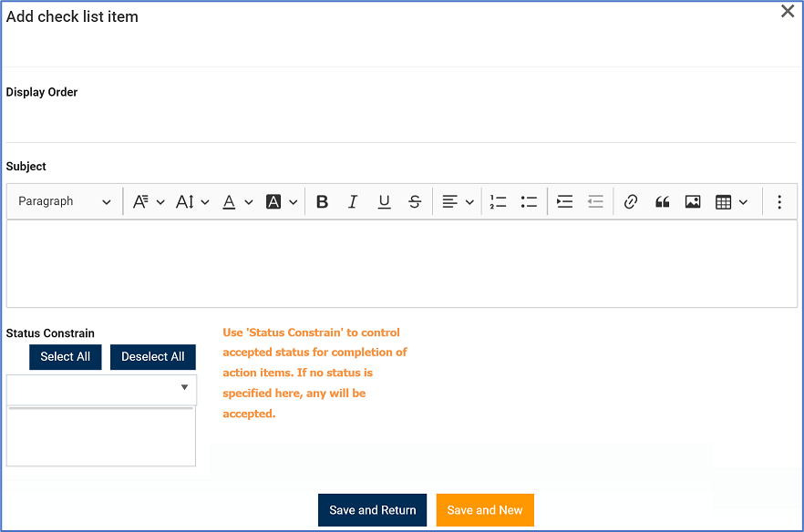
Task: Click the Save and Return button
Action: click(372, 510)
